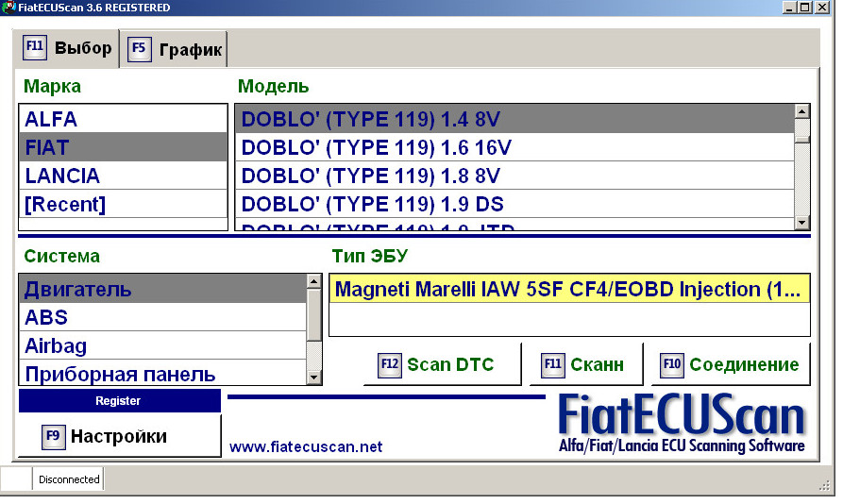Select DOBLO' (TYPE 119) 1.6 16V model

514,147
